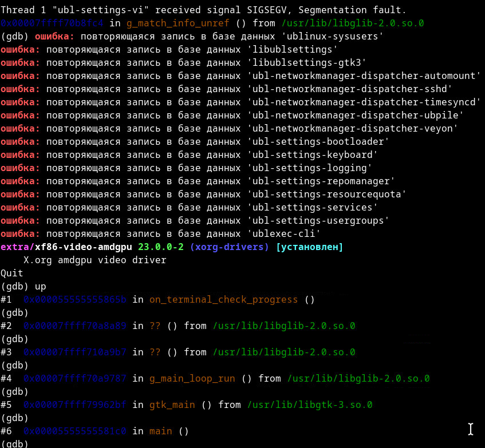
Task: Click the 'ubl-networkmanager-dispatcher-sshd' entry
Action: click(349, 89)
